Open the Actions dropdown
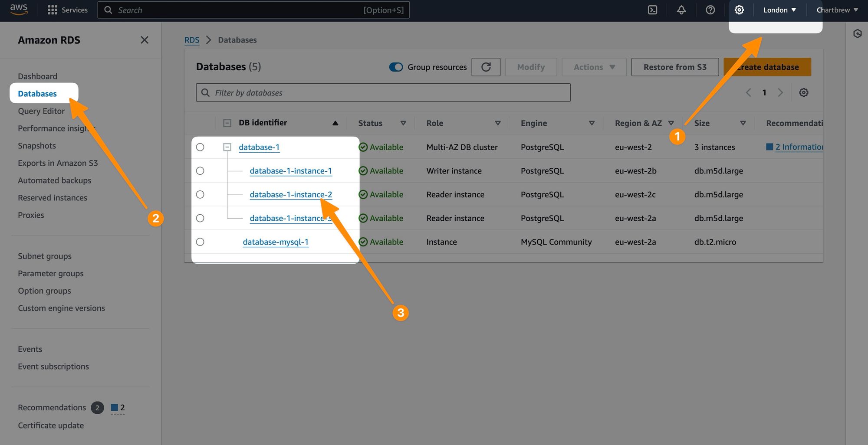The height and width of the screenshot is (445, 868). tap(594, 67)
